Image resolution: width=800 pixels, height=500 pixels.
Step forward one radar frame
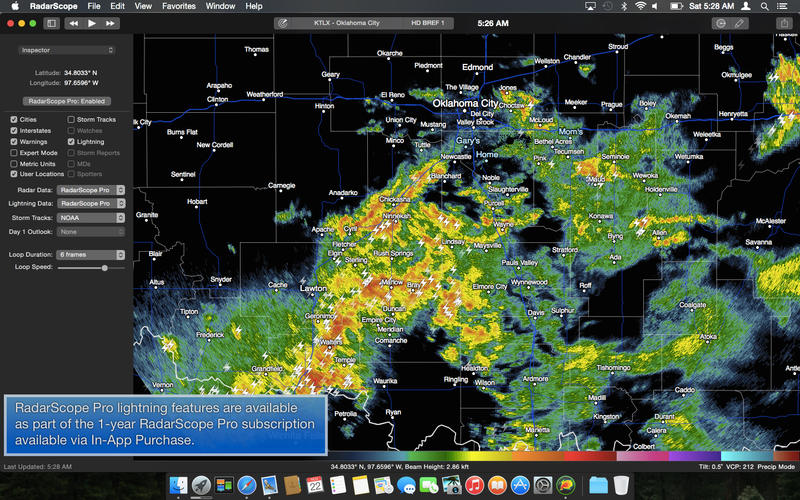coord(110,22)
